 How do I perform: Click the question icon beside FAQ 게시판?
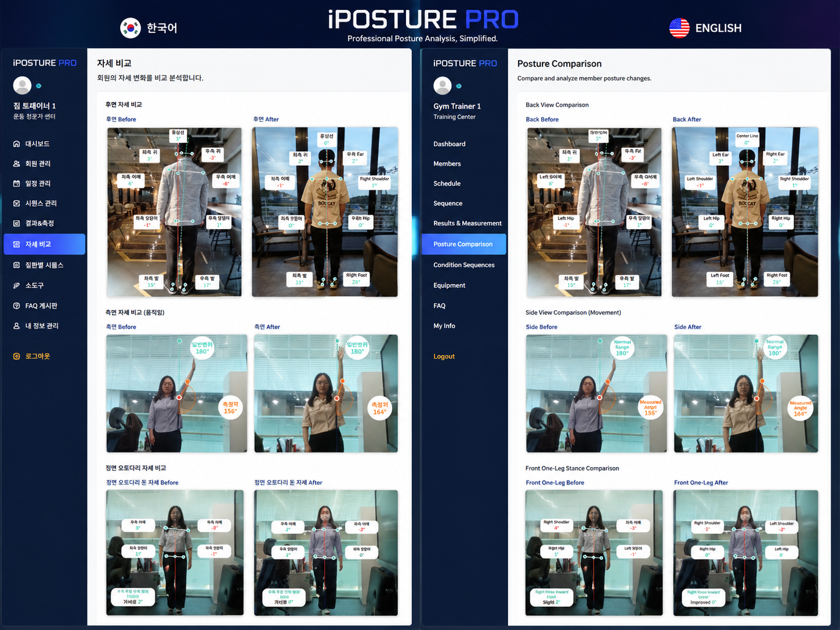16,306
